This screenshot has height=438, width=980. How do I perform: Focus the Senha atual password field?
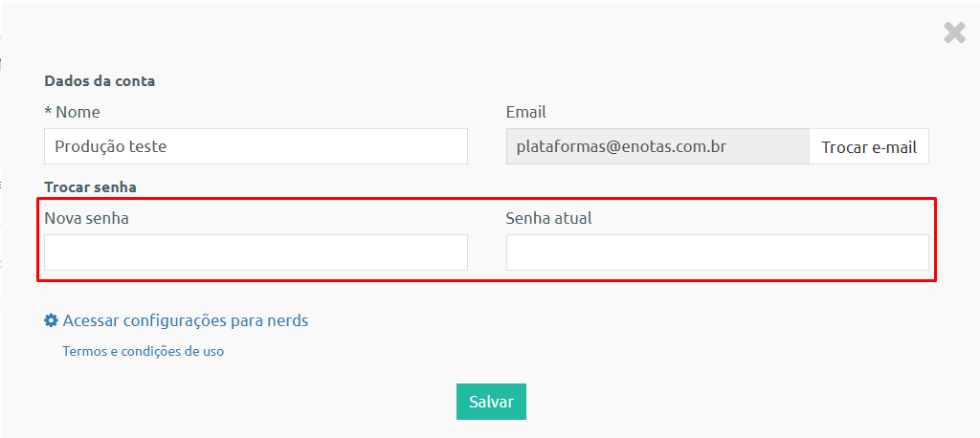[718, 252]
